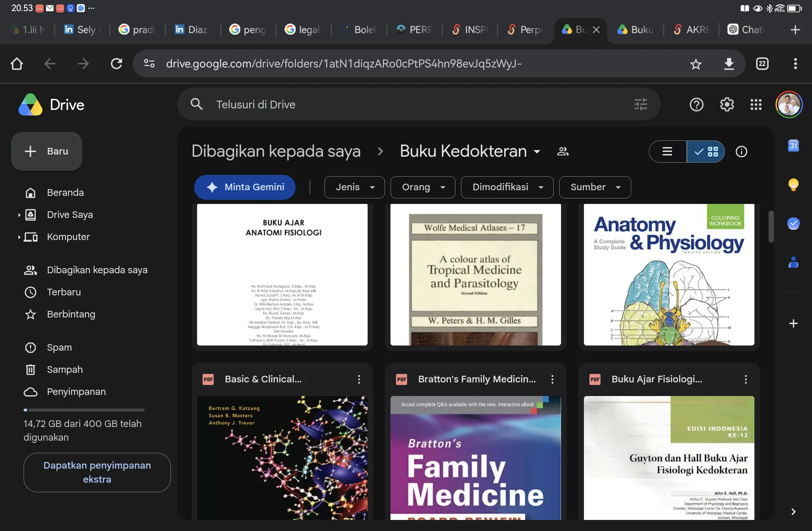Open the browser three-dot menu
This screenshot has height=531, width=812.
coord(795,64)
